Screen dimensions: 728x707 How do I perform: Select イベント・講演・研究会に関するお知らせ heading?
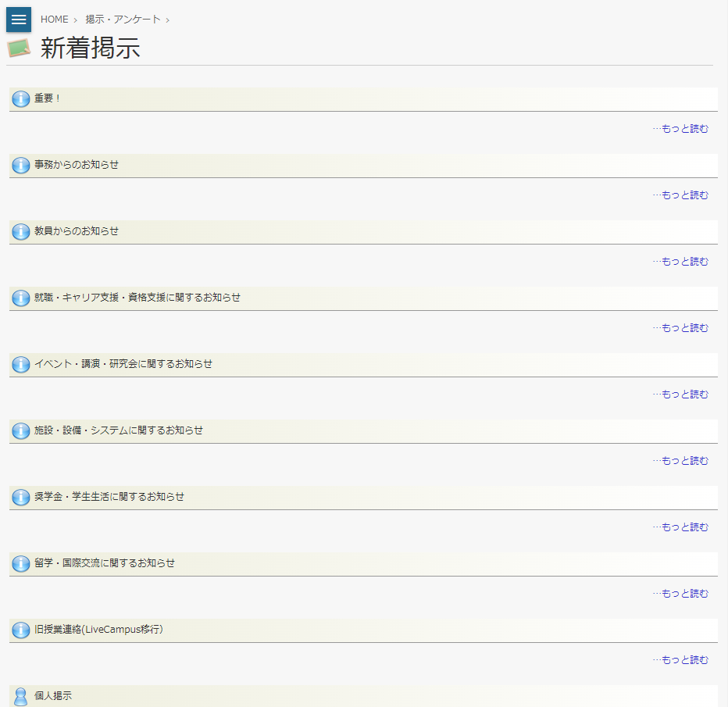123,363
